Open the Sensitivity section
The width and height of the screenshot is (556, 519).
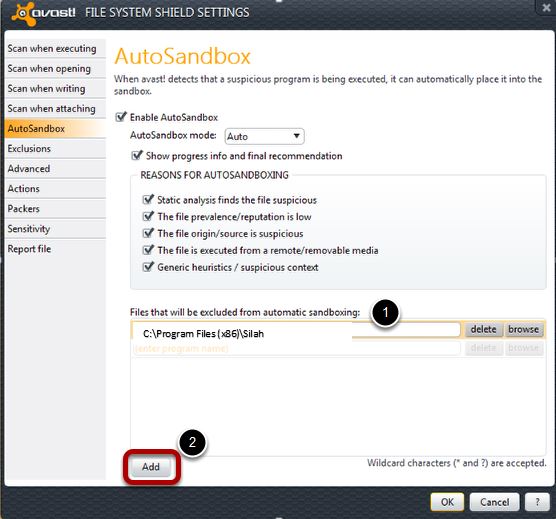tap(56, 229)
